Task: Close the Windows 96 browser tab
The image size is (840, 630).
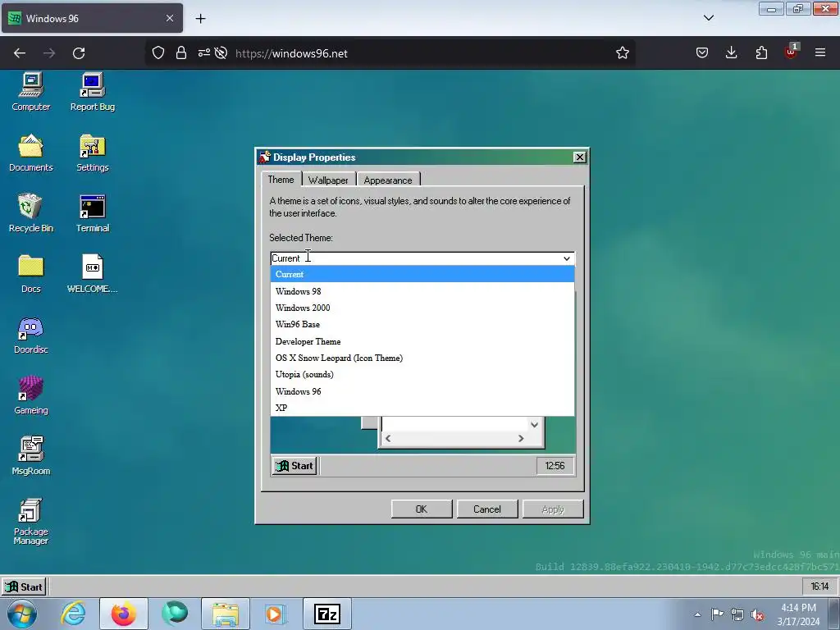Action: coord(169,18)
